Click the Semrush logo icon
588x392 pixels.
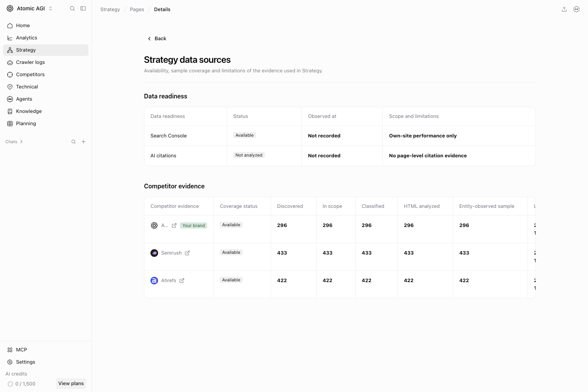(154, 253)
